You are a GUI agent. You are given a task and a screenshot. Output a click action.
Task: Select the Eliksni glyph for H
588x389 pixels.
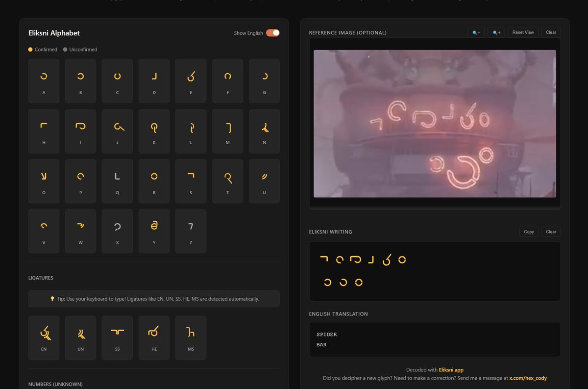(44, 131)
